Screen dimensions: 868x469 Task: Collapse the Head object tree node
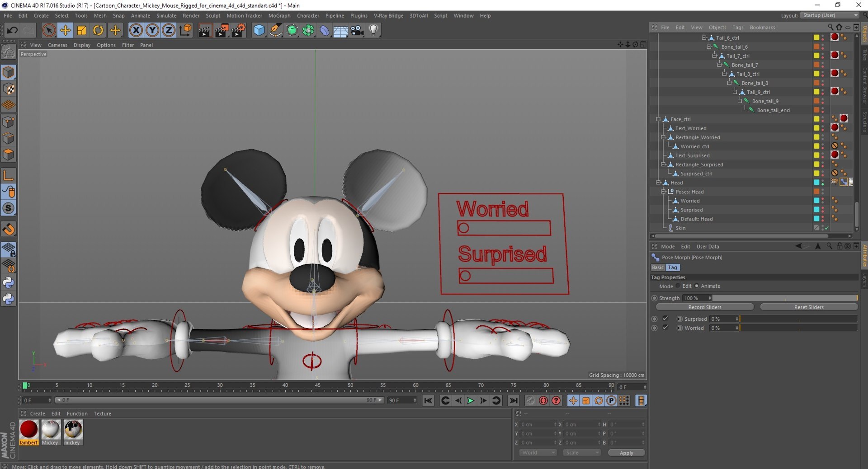(x=659, y=183)
